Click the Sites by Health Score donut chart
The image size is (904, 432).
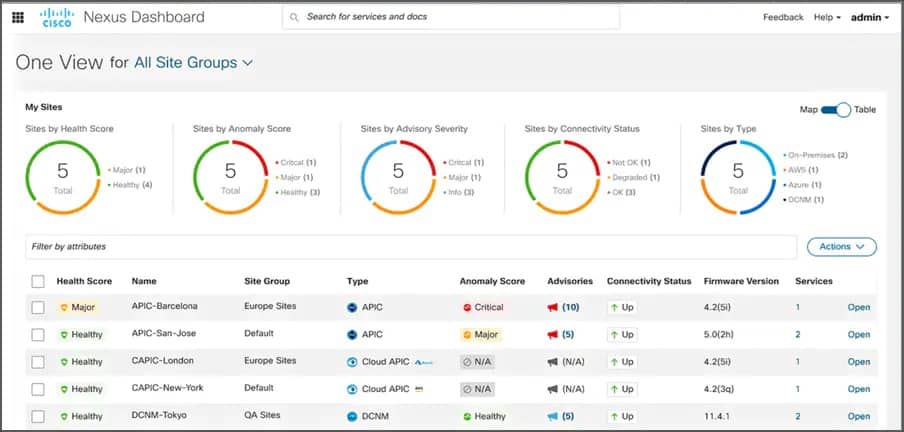[x=63, y=178]
